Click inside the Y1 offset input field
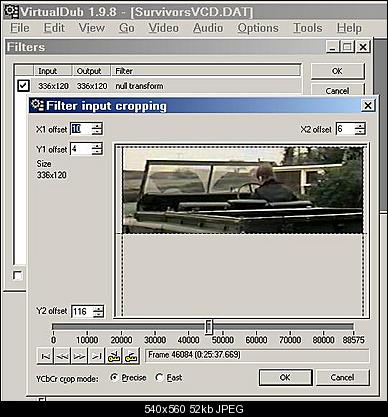Viewport: 388px width, 417px height. point(80,149)
